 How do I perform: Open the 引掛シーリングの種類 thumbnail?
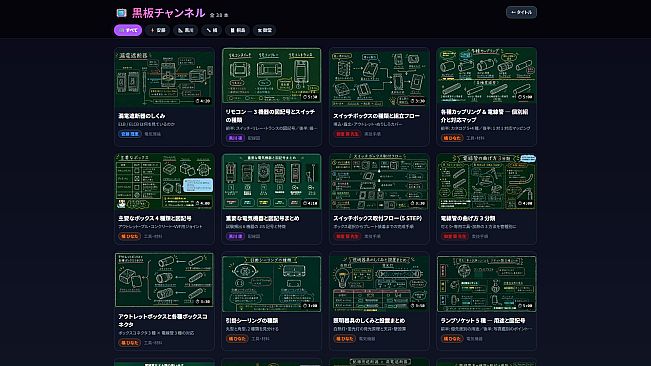272,283
